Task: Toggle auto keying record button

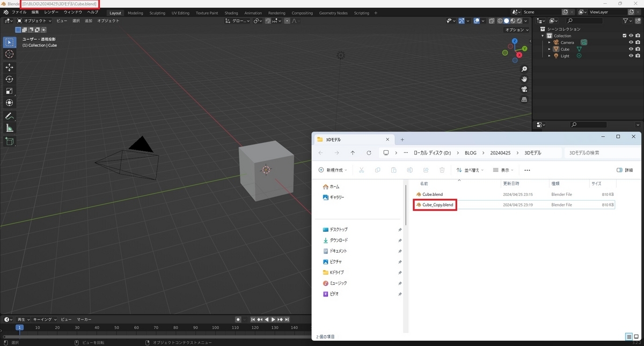Action: 238,320
